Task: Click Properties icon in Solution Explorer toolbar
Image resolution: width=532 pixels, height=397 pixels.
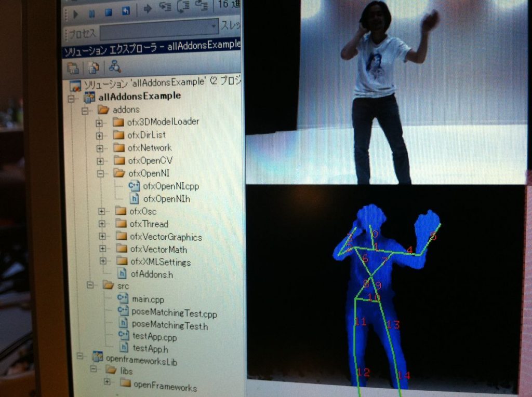Action: 73,68
